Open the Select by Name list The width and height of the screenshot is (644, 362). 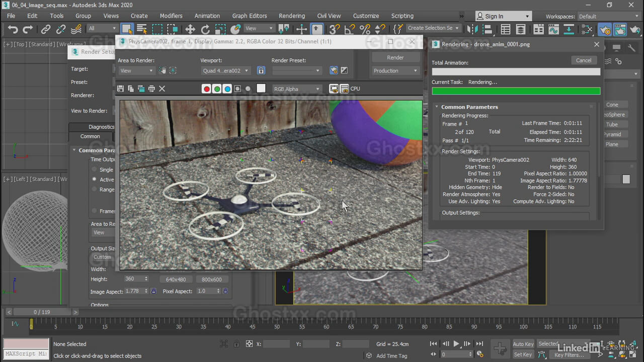coord(142,29)
